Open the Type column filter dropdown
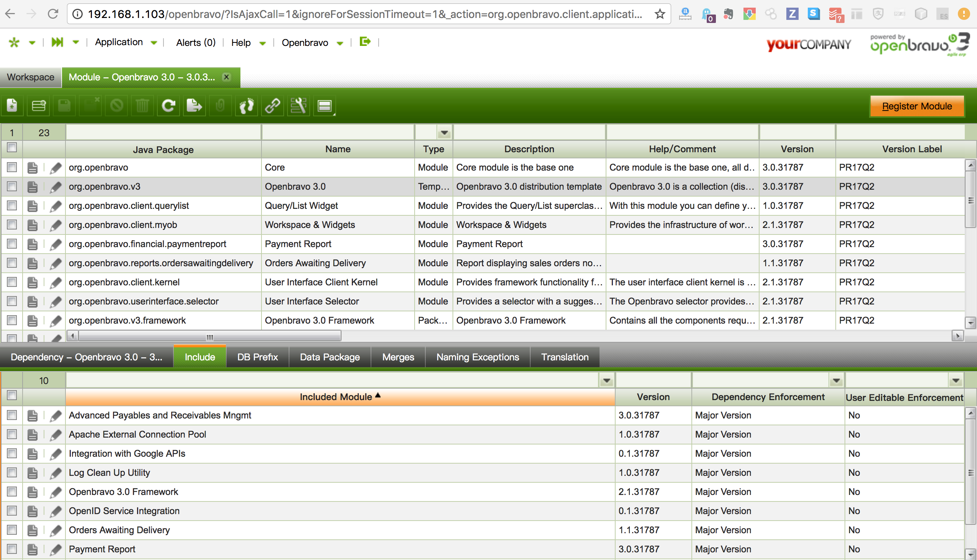977x560 pixels. pos(444,133)
